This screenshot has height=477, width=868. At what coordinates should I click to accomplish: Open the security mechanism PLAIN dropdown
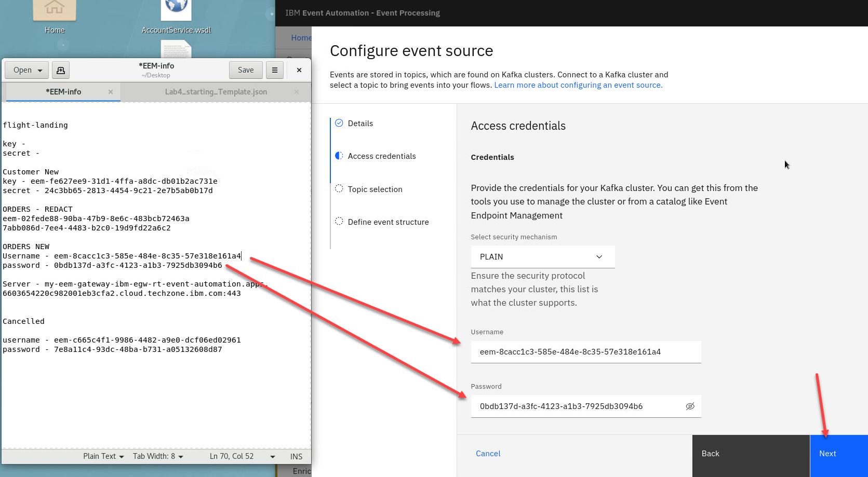coord(542,257)
